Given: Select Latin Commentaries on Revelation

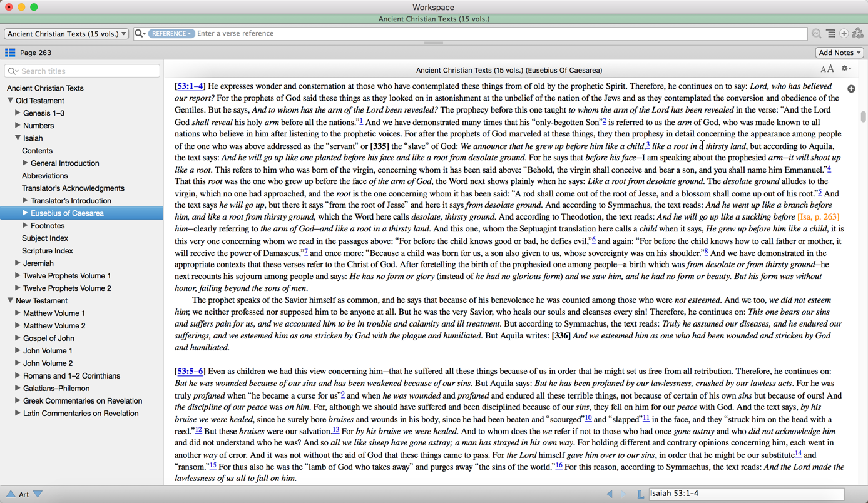Looking at the screenshot, I should (x=81, y=414).
